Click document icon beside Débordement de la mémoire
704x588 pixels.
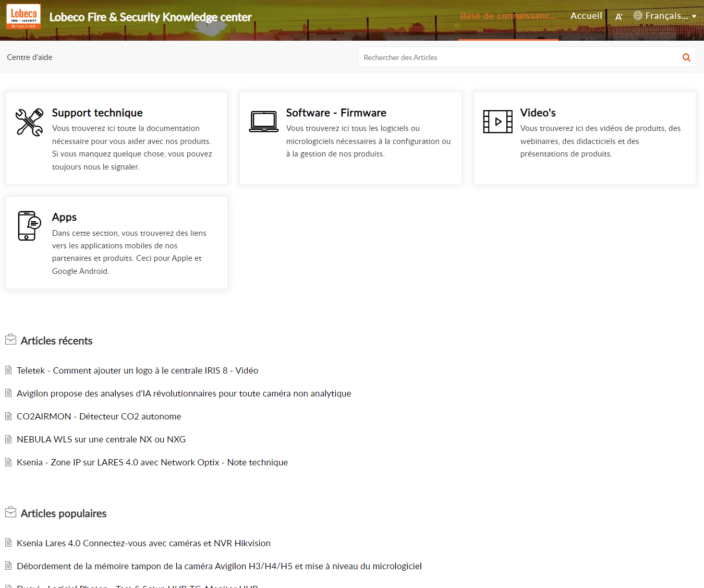pos(8,566)
